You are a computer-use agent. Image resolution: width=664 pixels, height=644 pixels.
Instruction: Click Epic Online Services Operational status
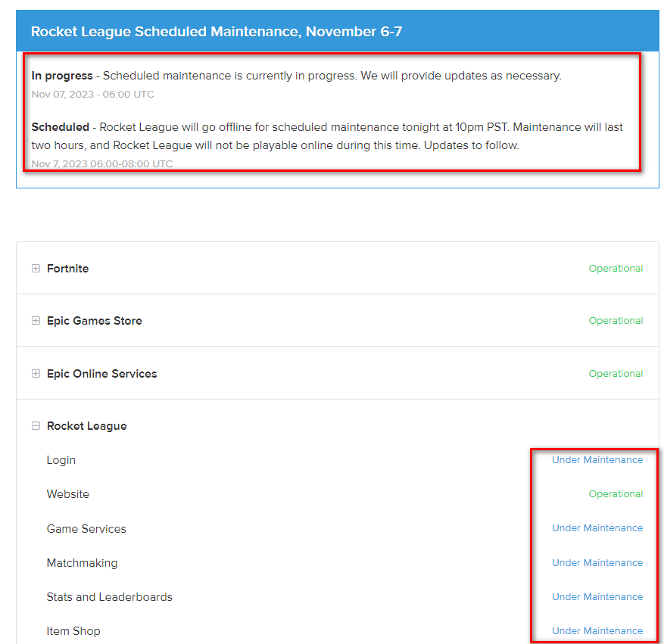tap(616, 374)
